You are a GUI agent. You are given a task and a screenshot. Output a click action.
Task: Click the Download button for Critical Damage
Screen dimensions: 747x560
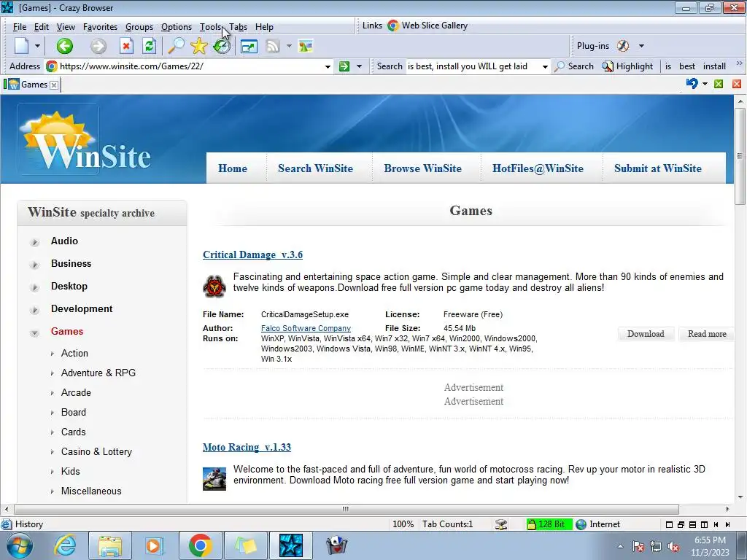click(x=646, y=334)
